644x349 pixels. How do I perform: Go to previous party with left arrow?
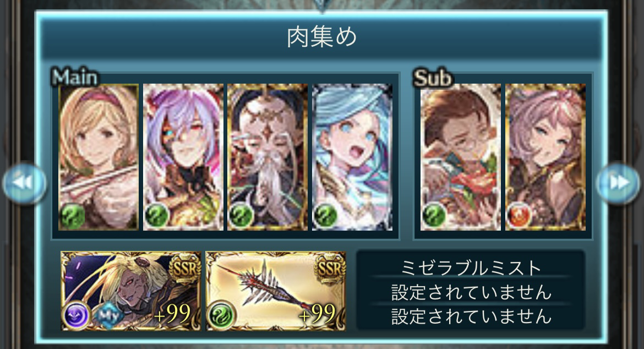[x=24, y=183]
